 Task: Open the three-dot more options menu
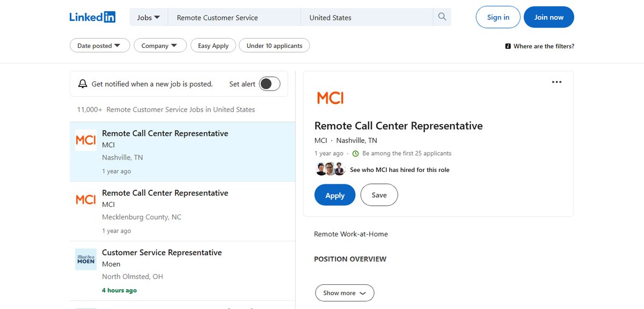[557, 82]
